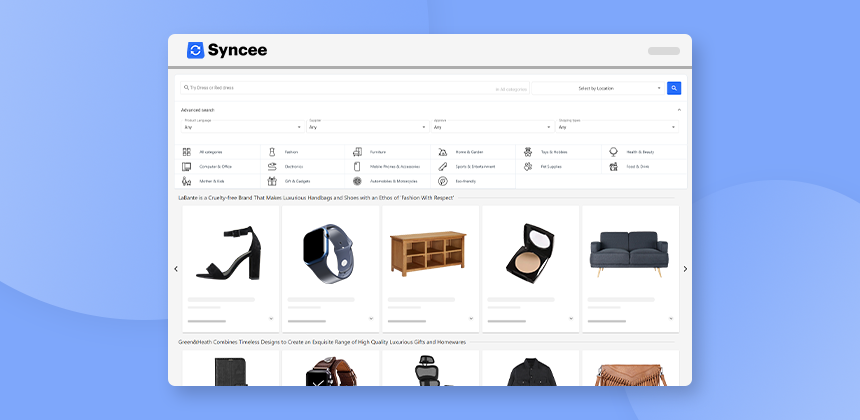Image resolution: width=860 pixels, height=420 pixels.
Task: Open the black phone case product
Action: pyautogui.click(x=231, y=368)
